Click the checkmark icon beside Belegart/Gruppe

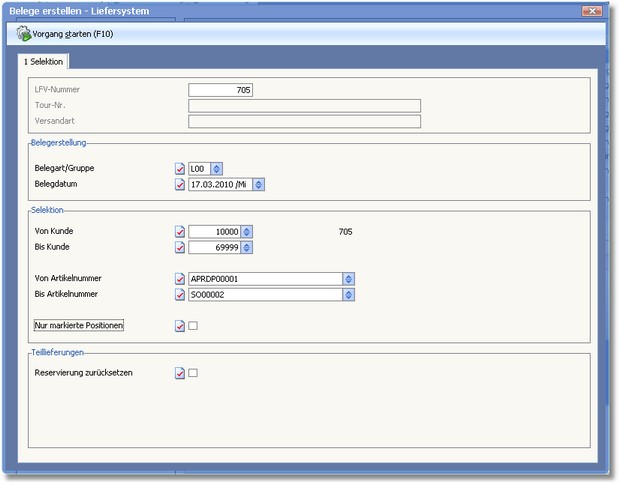(180, 169)
